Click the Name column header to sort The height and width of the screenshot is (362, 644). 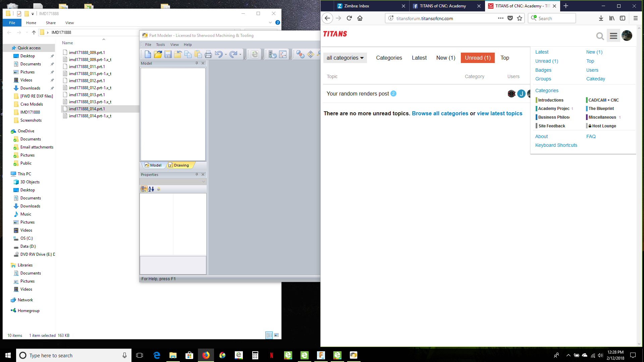[67, 43]
